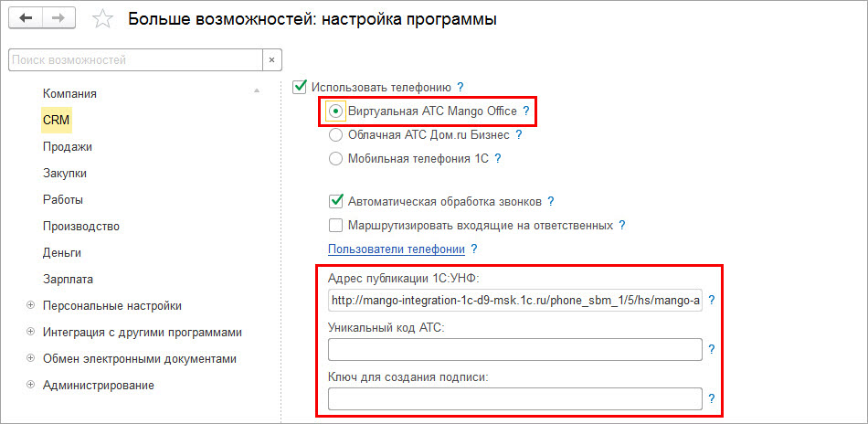The width and height of the screenshot is (868, 424).
Task: Open the Продажи settings section
Action: click(x=67, y=146)
